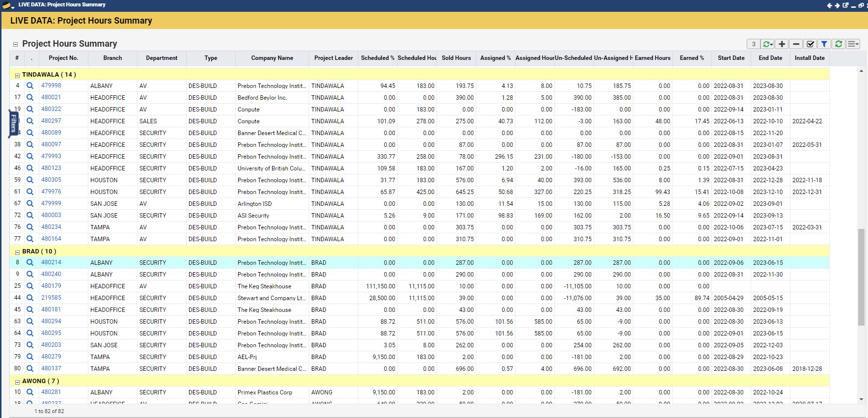
Task: Collapse the Project Hours Summary panel
Action: pyautogui.click(x=15, y=44)
